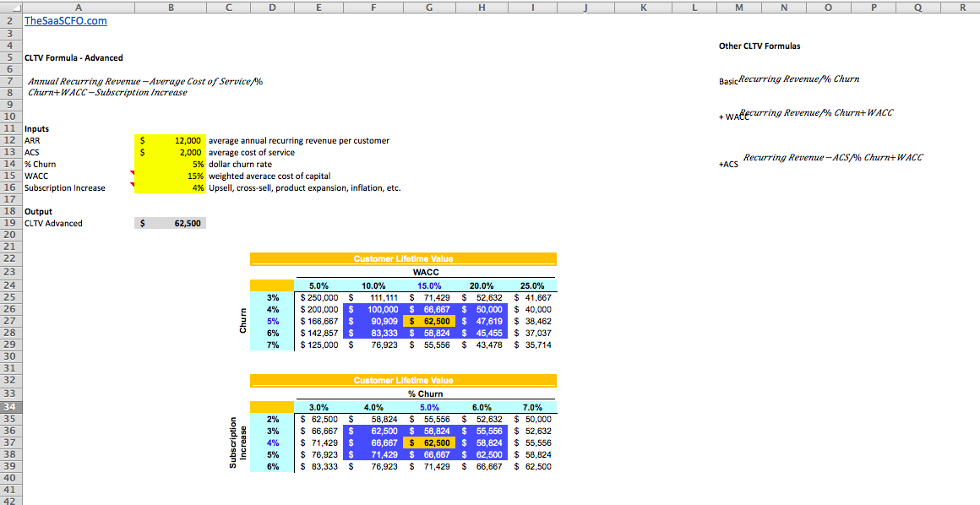Click the red comment marker on Subscription Increase

(133, 183)
